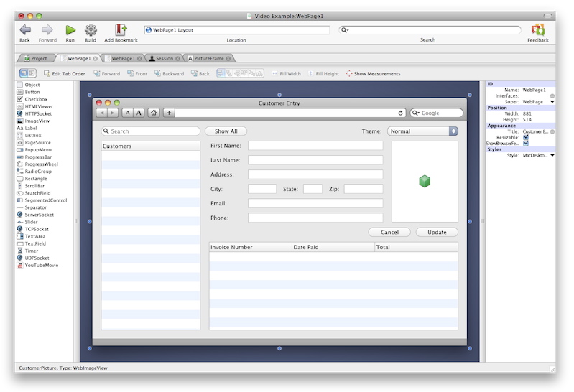Click the Build gear icon

[91, 30]
